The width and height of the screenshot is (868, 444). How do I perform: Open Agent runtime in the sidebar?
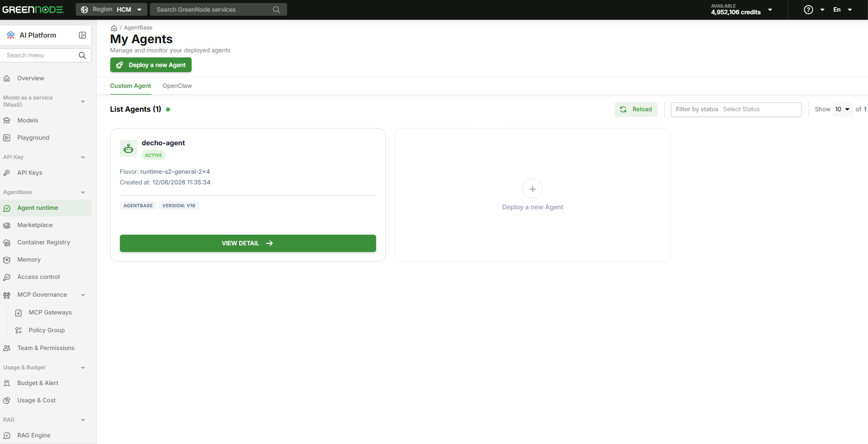(46, 208)
